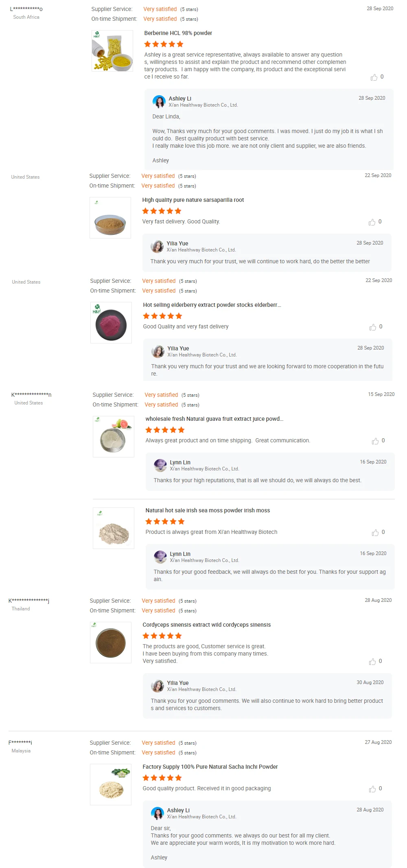Screen dimensions: 407x868
Task: Like the Irish sea moss review
Action: [x=375, y=533]
